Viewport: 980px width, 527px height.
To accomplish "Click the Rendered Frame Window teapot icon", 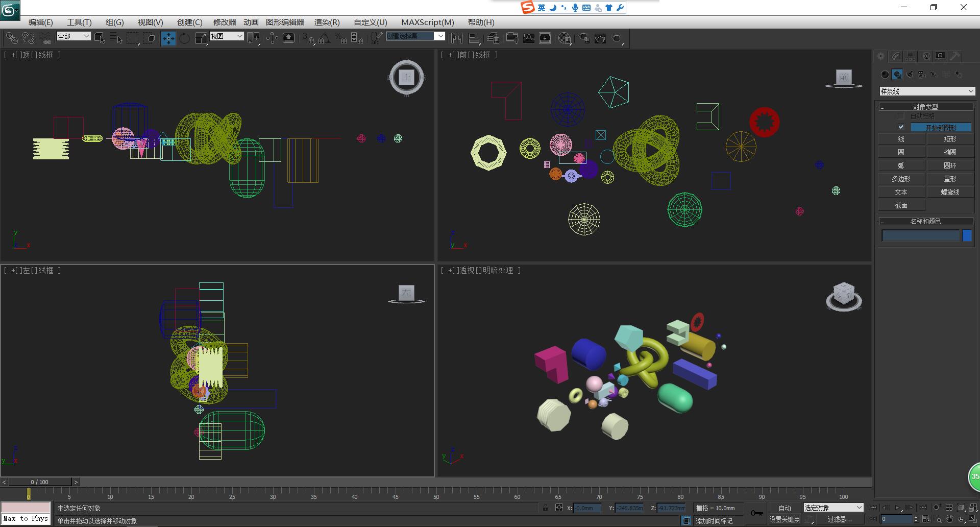I will tap(600, 38).
